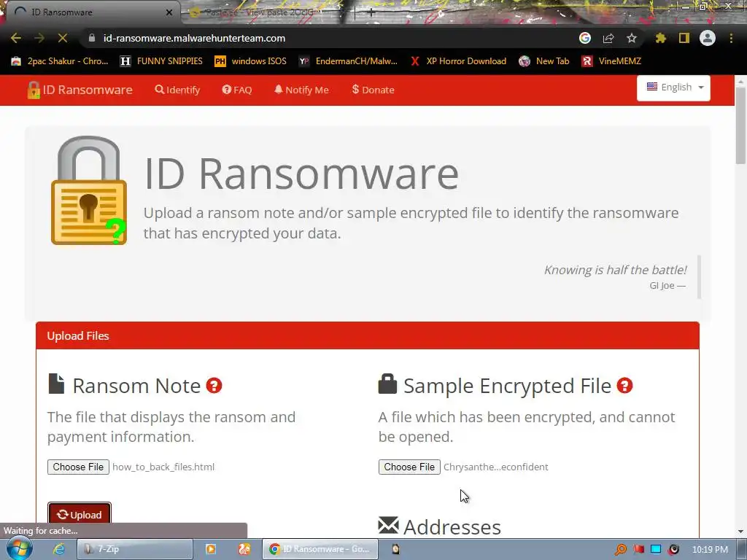Toggle the browser side panel icon
This screenshot has height=560, width=747.
click(684, 38)
